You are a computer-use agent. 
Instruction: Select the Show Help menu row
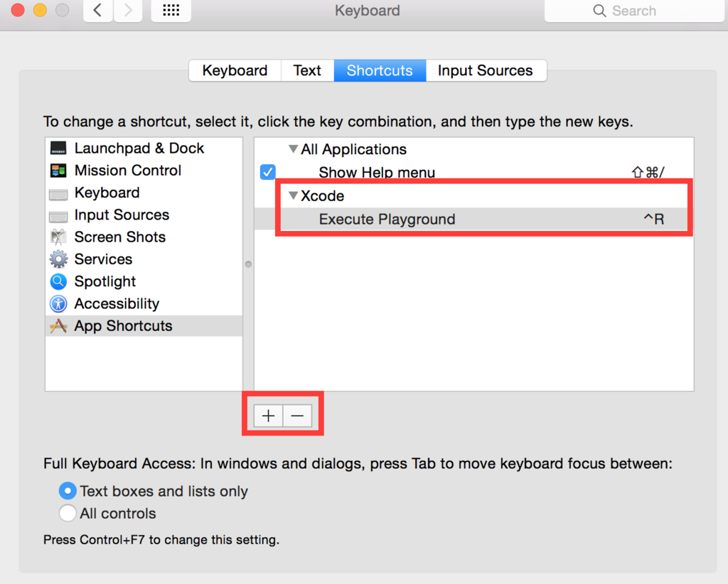(x=474, y=173)
